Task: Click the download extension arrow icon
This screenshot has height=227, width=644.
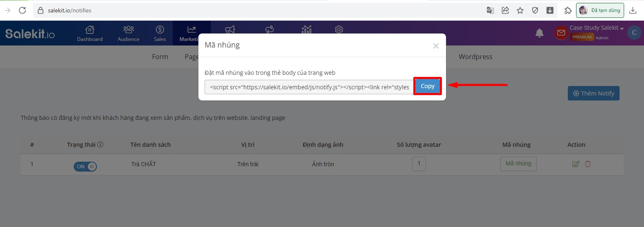Action: [550, 10]
